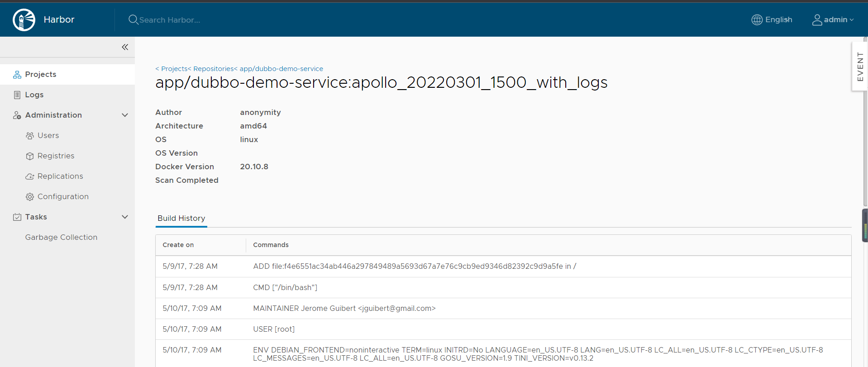Click the Tasks checklist icon
This screenshot has width=868, height=367.
[17, 217]
